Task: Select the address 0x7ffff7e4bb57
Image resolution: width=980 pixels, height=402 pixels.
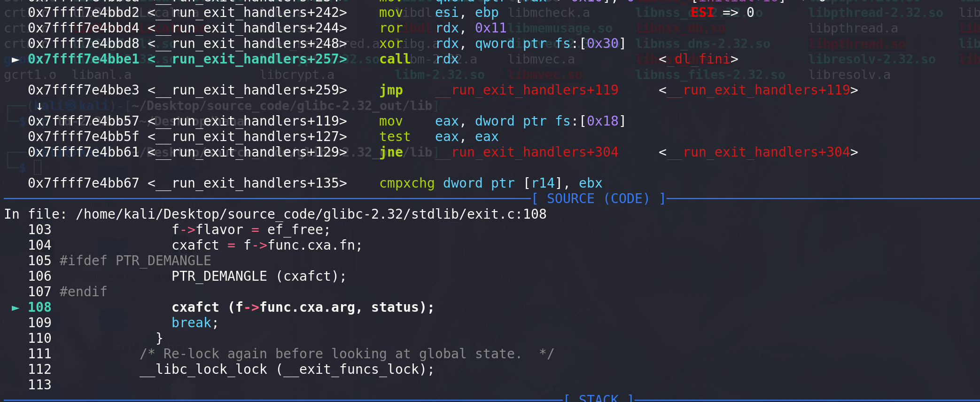Action: 84,121
